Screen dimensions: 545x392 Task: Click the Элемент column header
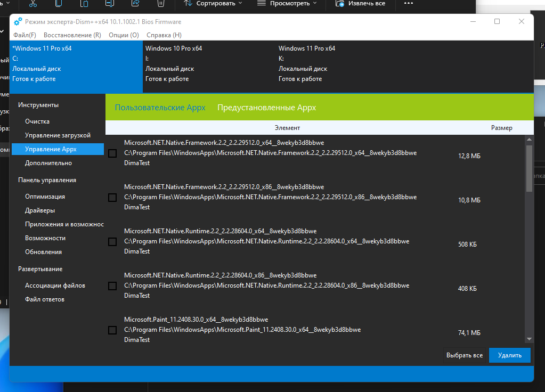pyautogui.click(x=287, y=127)
